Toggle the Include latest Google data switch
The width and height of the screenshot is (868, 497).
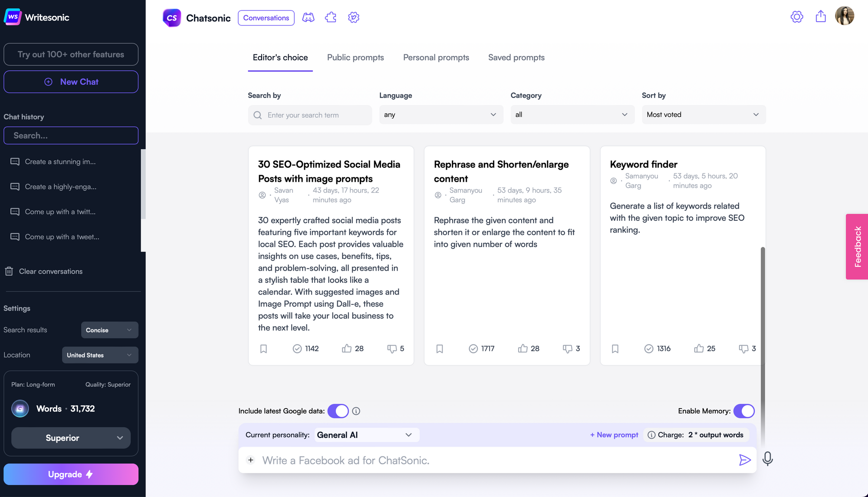[x=338, y=411]
